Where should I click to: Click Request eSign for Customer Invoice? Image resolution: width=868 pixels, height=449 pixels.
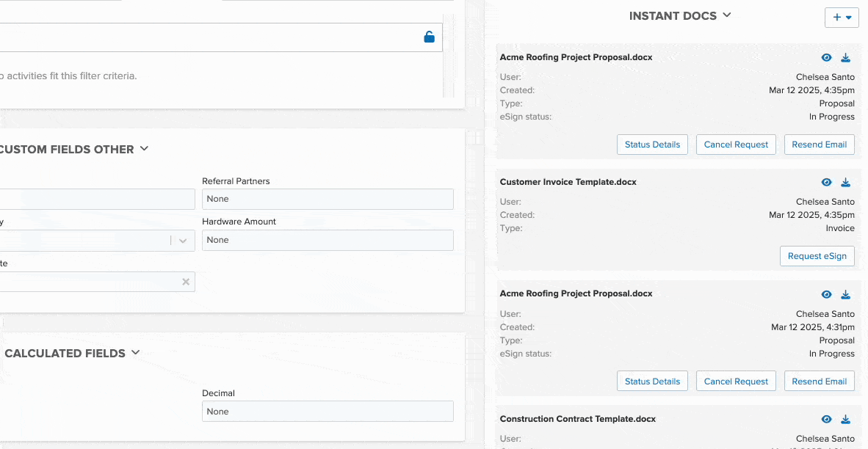[817, 256]
